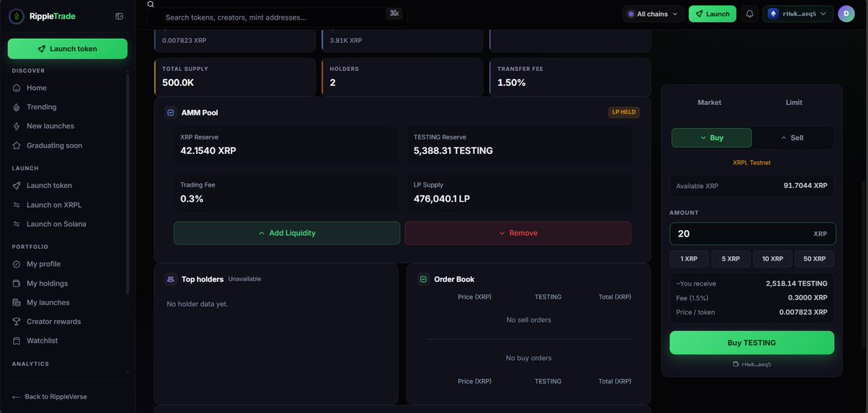Image resolution: width=868 pixels, height=413 pixels.
Task: Click the New launches bolt icon
Action: coord(17,127)
